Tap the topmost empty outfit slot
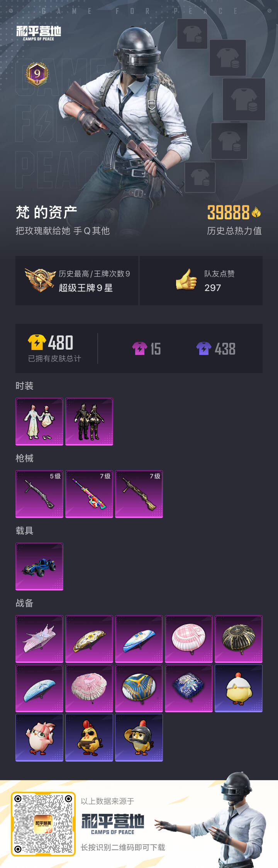 click(x=192, y=34)
